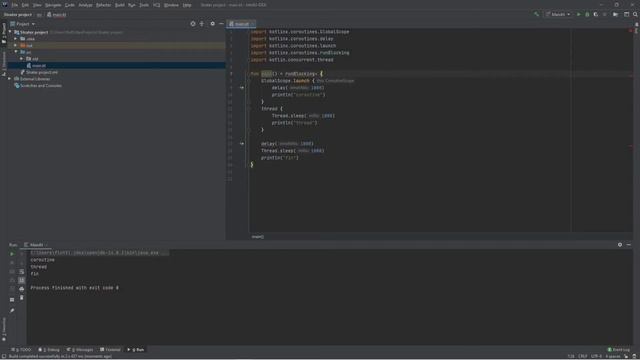Open the Project view selector dropdown

[x=23, y=24]
